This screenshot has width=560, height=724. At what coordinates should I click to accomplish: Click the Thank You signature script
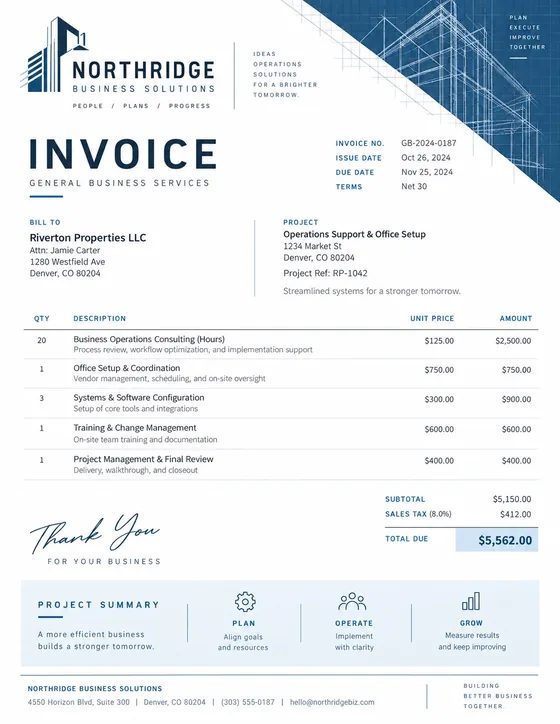pos(95,533)
